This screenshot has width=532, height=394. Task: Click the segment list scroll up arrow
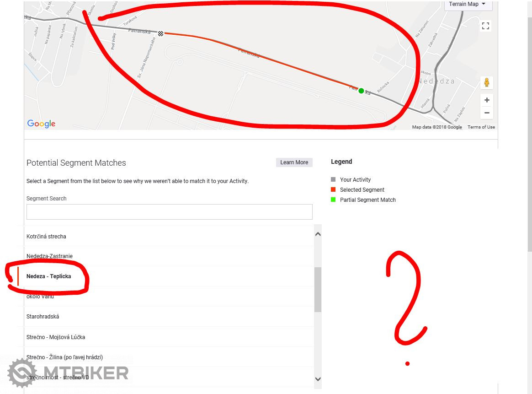click(x=318, y=234)
